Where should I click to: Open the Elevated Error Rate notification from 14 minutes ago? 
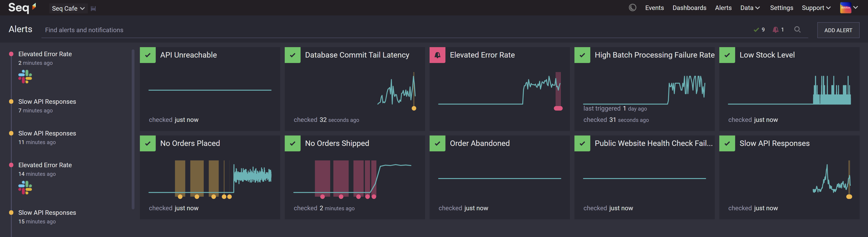click(x=45, y=165)
